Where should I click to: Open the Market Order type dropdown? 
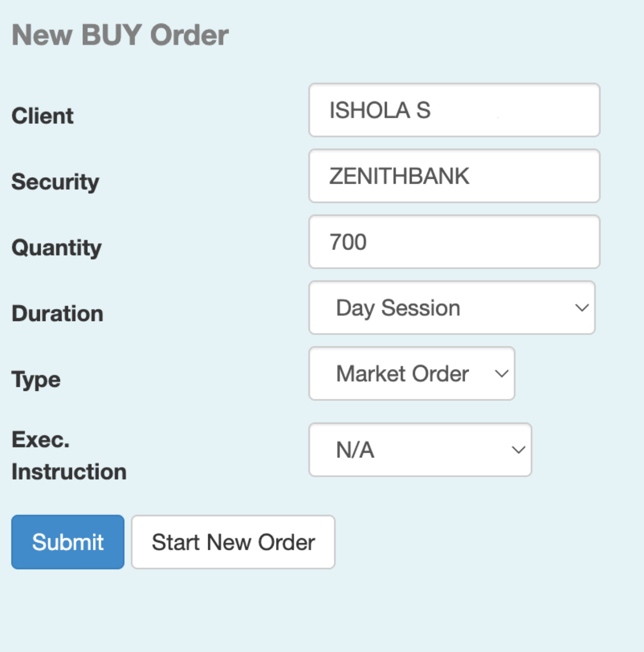click(x=411, y=374)
